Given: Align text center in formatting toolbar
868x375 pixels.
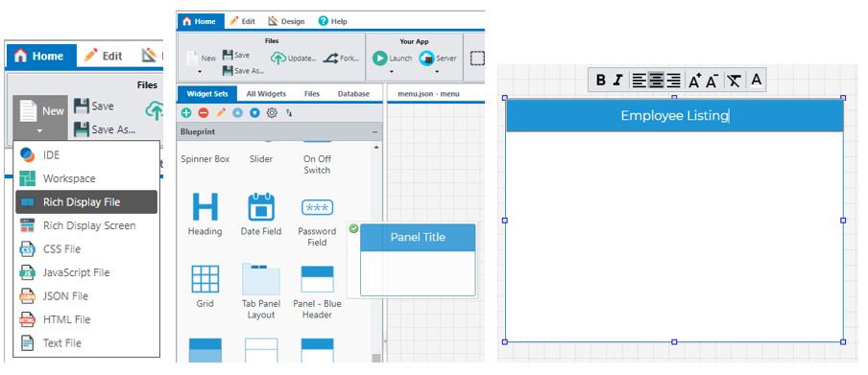Looking at the screenshot, I should (x=657, y=81).
